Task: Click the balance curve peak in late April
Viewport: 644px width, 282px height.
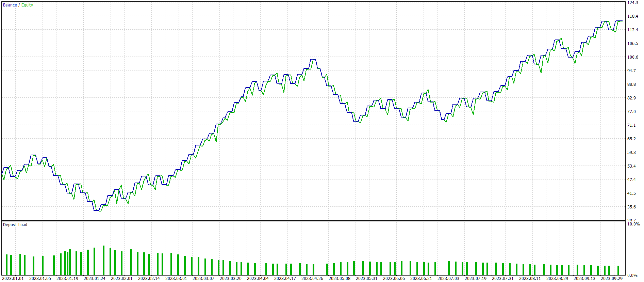Action: pyautogui.click(x=313, y=60)
